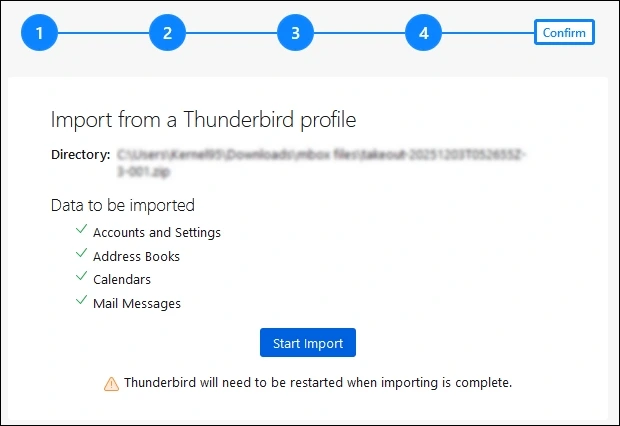Return to step 4 circle
This screenshot has height=426, width=620.
(423, 33)
